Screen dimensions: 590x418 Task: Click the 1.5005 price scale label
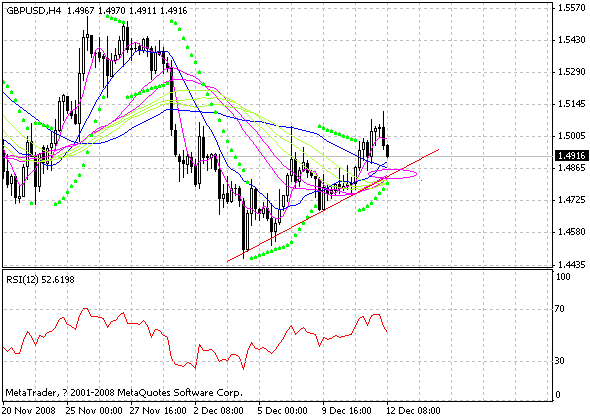pyautogui.click(x=572, y=136)
